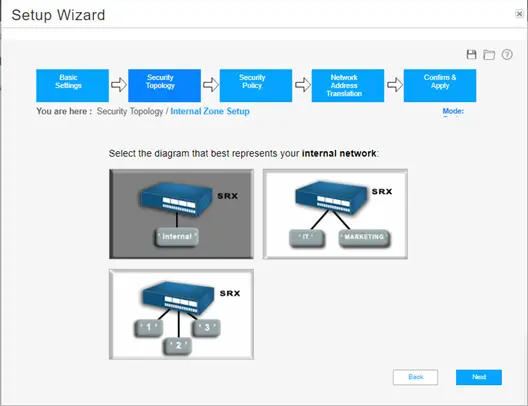Click the save configuration floppy icon
Screen dimensions: 528x406
(471, 55)
